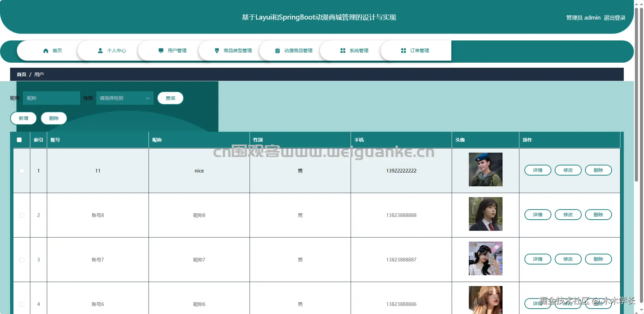Click the grid icon for 订单管理
This screenshot has width=644, height=314.
click(x=404, y=51)
